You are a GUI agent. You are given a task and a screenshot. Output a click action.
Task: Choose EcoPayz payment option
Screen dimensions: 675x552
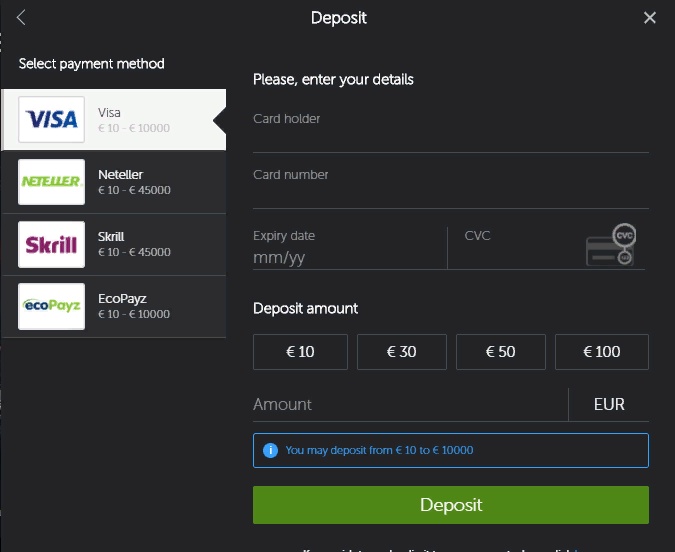114,307
